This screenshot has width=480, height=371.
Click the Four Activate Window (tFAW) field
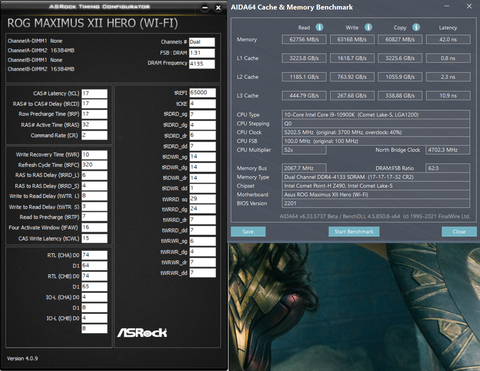tap(94, 228)
